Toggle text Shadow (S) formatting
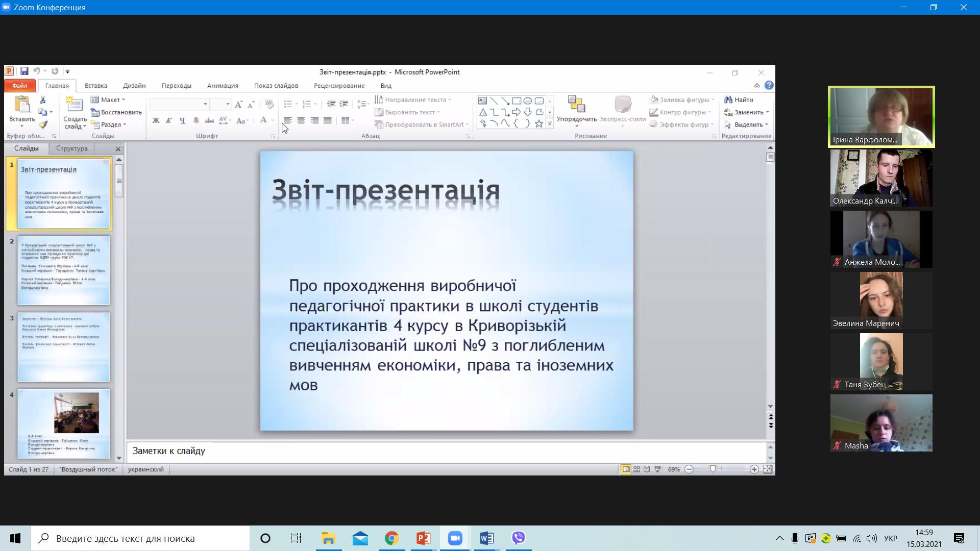980x551 pixels. 196,120
